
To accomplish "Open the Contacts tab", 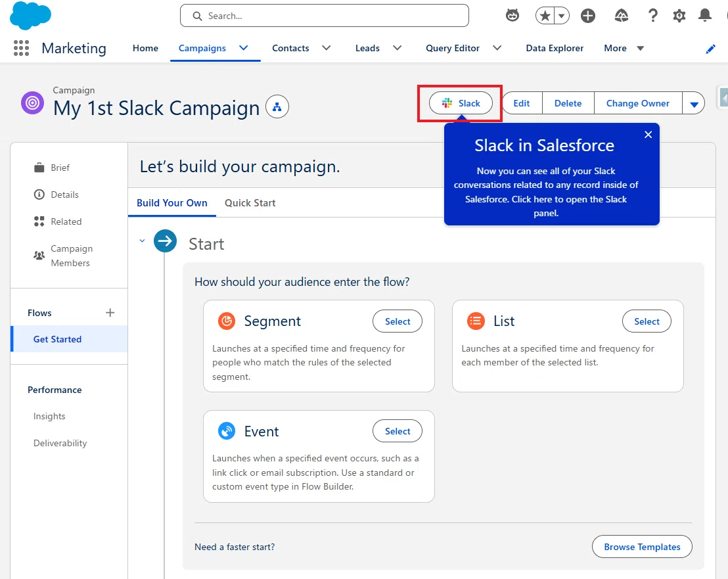I will 290,48.
